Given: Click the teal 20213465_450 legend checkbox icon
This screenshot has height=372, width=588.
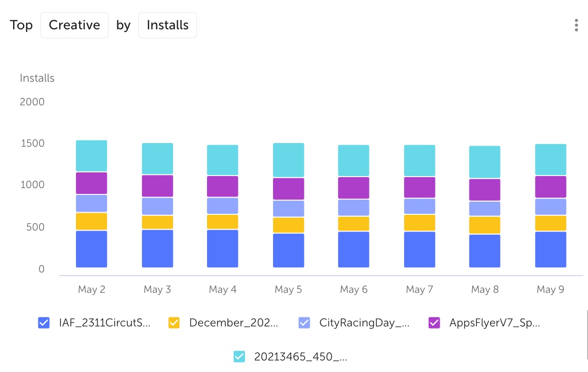Looking at the screenshot, I should tap(239, 356).
